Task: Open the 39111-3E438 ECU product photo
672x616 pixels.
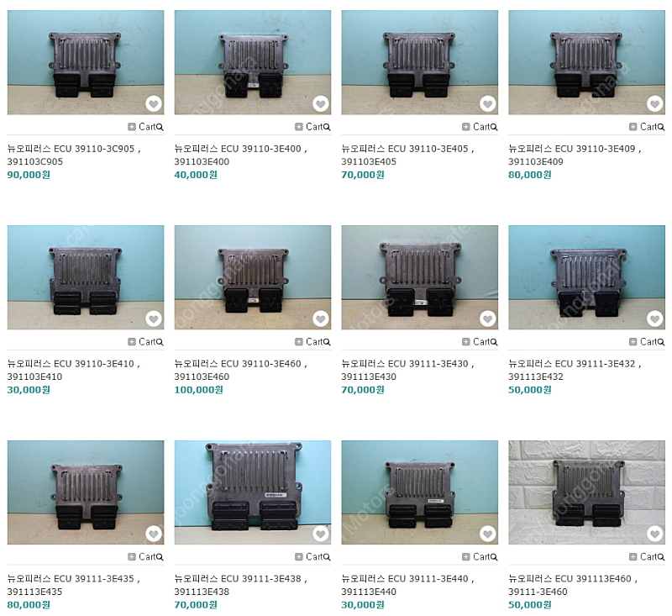Action: click(x=253, y=492)
